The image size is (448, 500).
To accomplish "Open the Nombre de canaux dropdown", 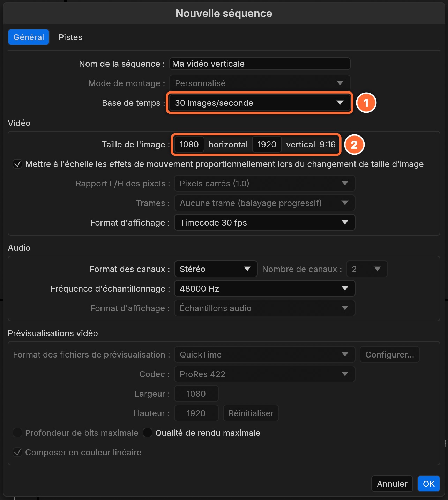I will (367, 269).
